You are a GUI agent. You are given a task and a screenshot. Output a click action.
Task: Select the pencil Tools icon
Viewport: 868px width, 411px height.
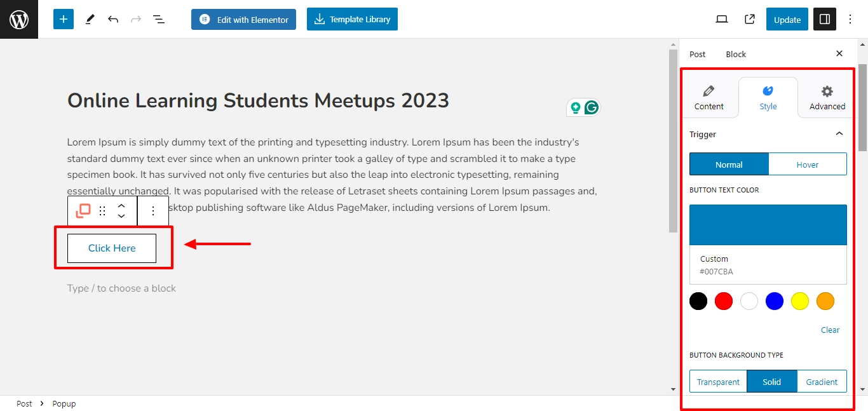[x=90, y=19]
